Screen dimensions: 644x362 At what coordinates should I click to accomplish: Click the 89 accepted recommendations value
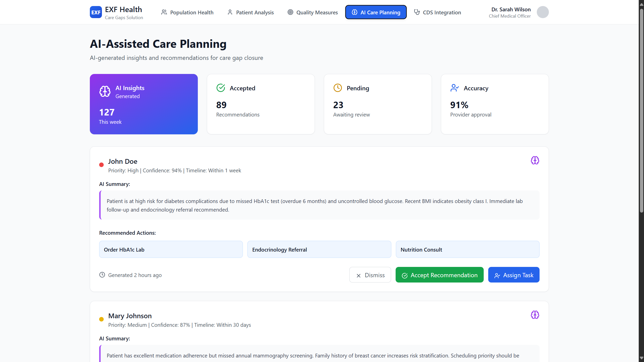[x=221, y=105]
